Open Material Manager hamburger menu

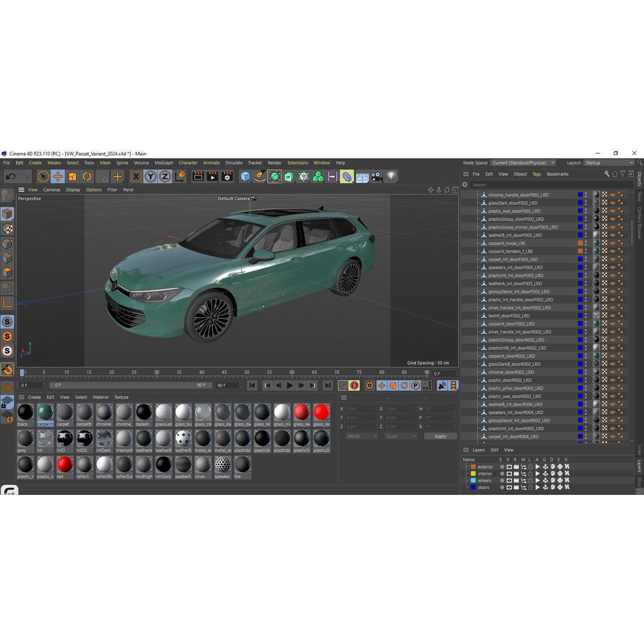(x=21, y=397)
